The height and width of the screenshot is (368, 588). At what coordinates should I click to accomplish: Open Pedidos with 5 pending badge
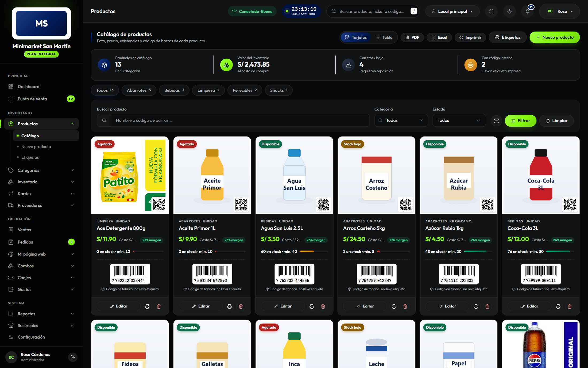click(x=41, y=242)
